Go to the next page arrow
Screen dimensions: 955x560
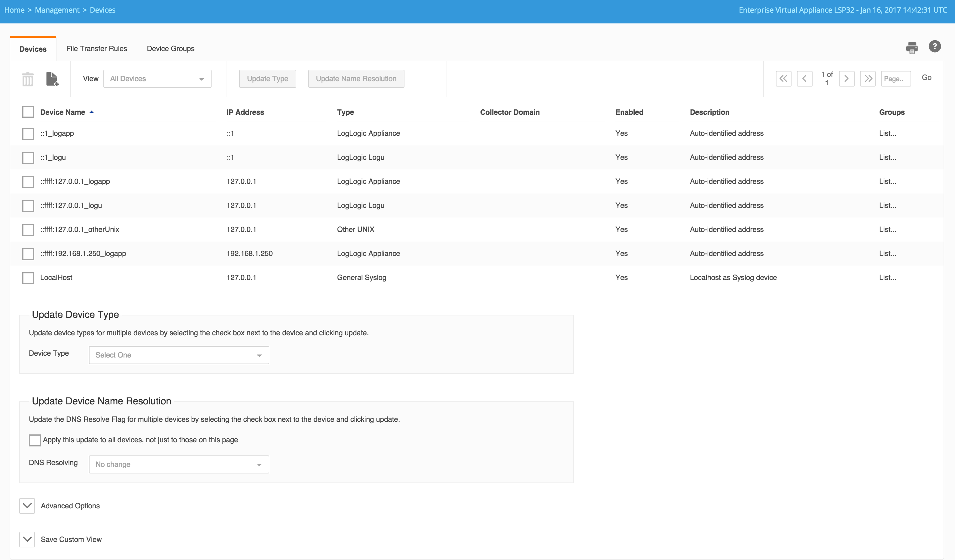pyautogui.click(x=846, y=79)
